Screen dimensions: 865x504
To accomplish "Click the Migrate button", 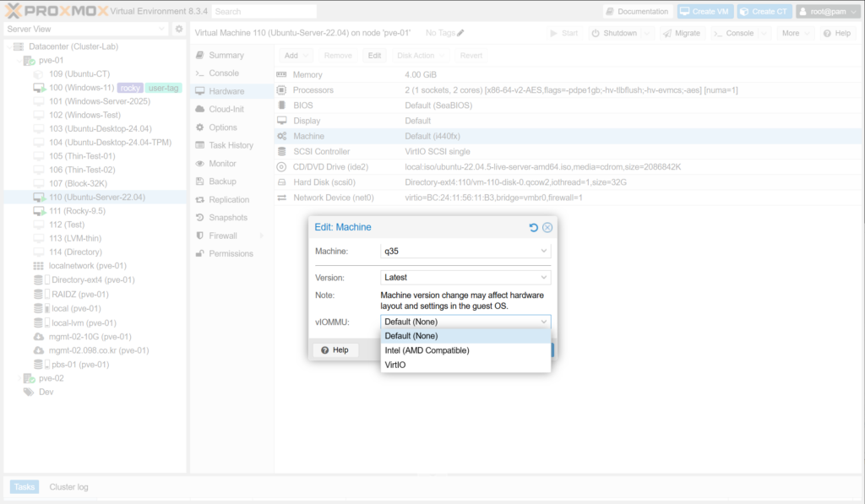I will coord(681,33).
